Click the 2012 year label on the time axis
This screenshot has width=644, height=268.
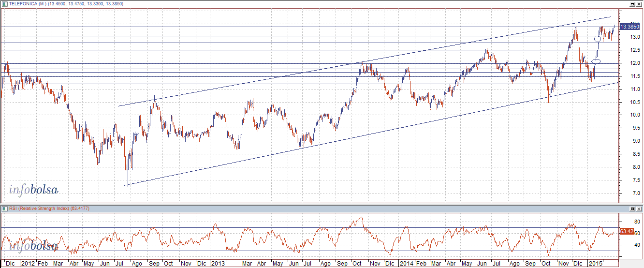(x=28, y=264)
